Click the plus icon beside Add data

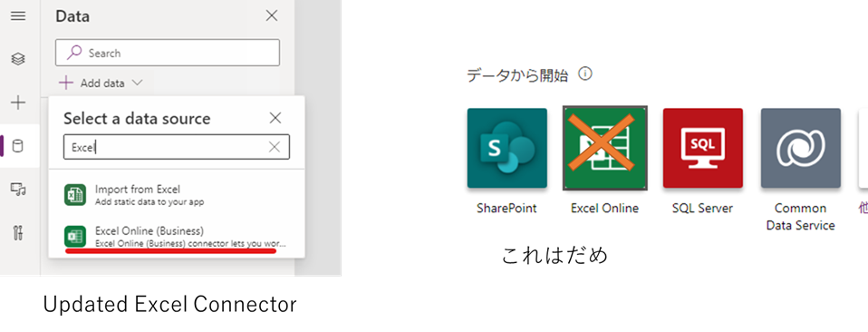coord(66,83)
